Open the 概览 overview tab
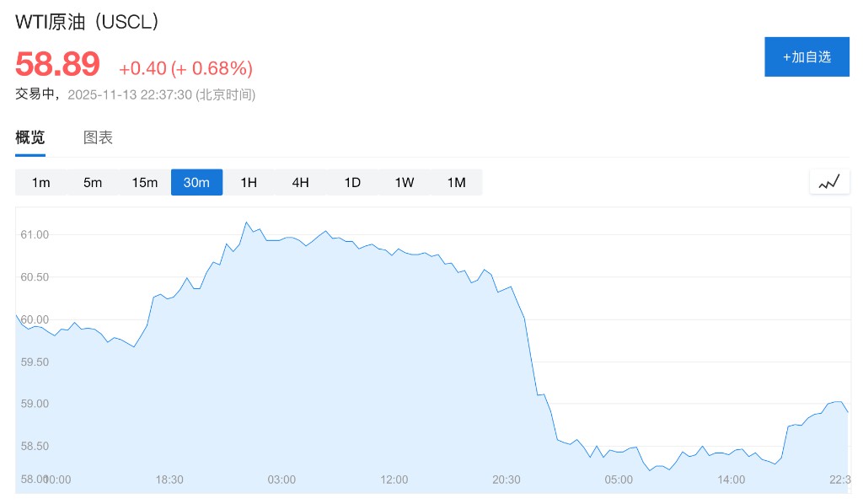Viewport: 863px width, 504px height. click(x=30, y=138)
